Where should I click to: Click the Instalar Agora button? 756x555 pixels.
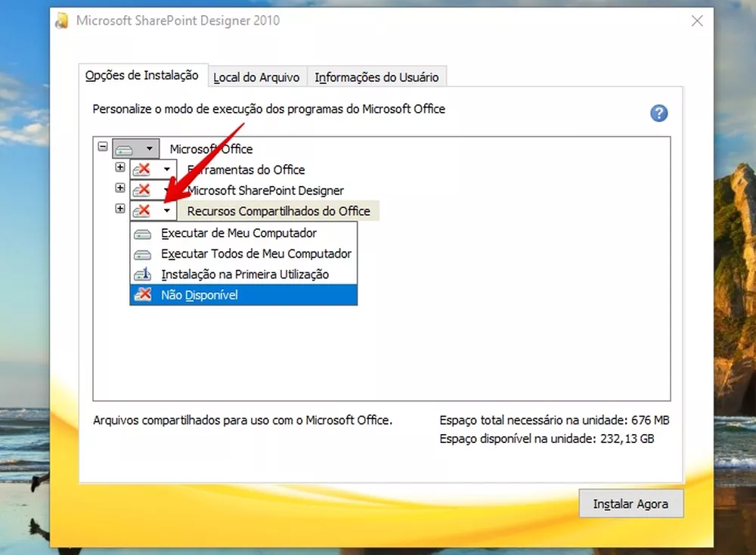coord(631,504)
